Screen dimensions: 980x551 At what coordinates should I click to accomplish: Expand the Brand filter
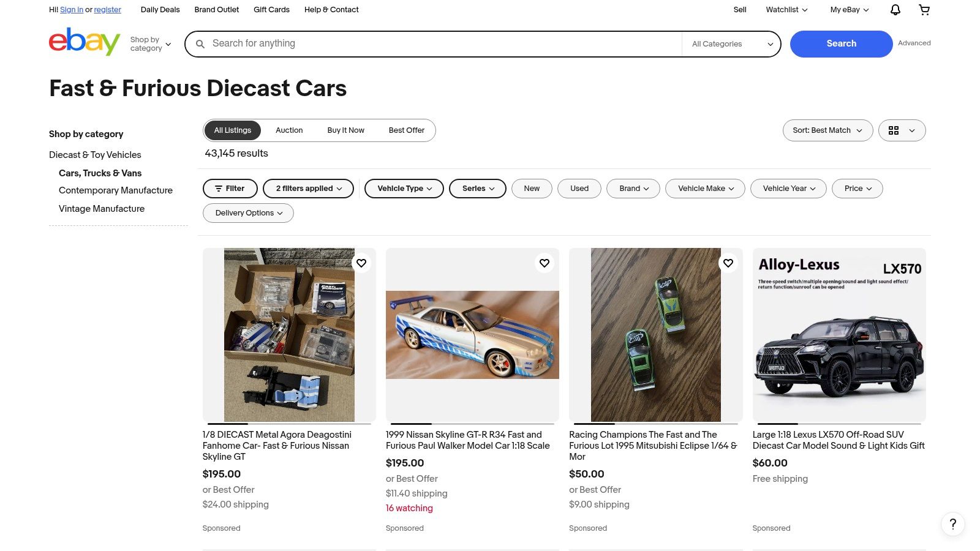tap(633, 189)
